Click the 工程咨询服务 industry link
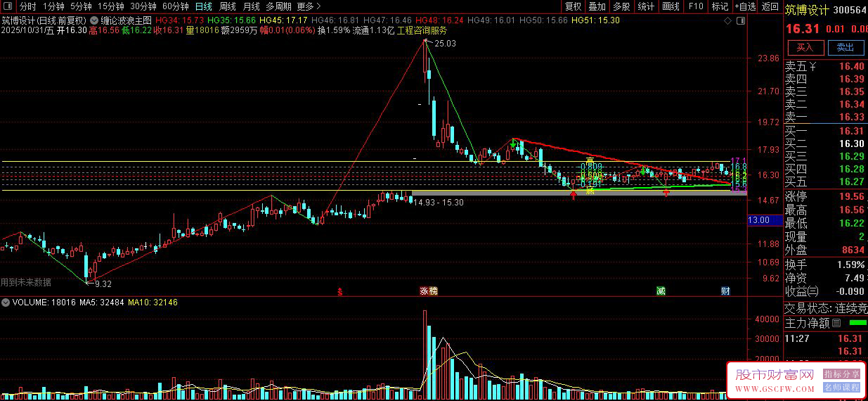 point(422,30)
